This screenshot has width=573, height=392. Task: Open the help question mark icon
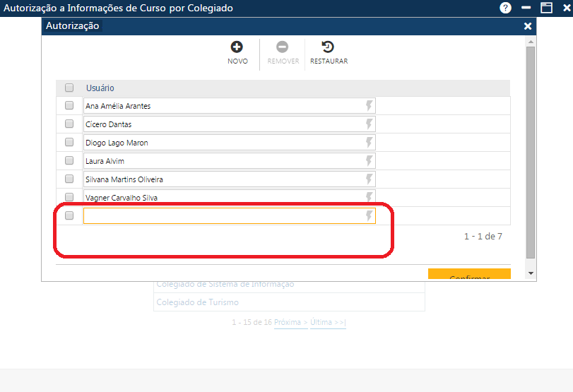[505, 8]
